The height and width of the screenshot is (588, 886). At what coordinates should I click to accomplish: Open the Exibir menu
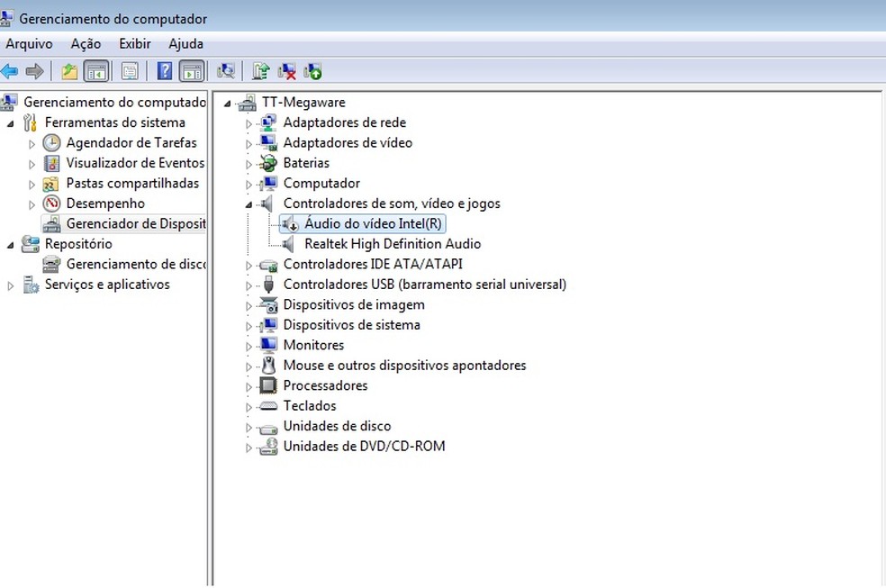(x=134, y=43)
